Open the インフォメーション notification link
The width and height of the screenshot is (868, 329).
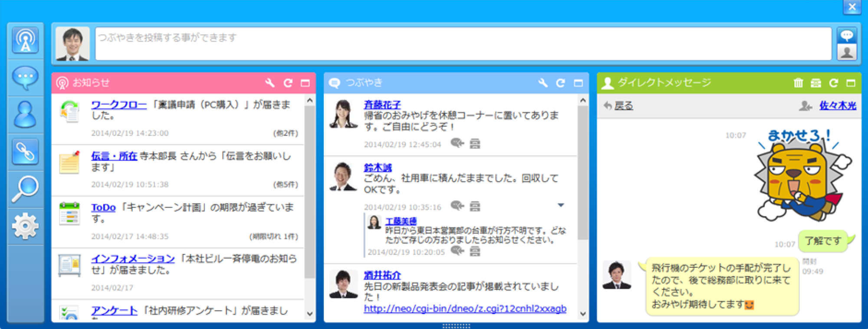click(x=133, y=259)
